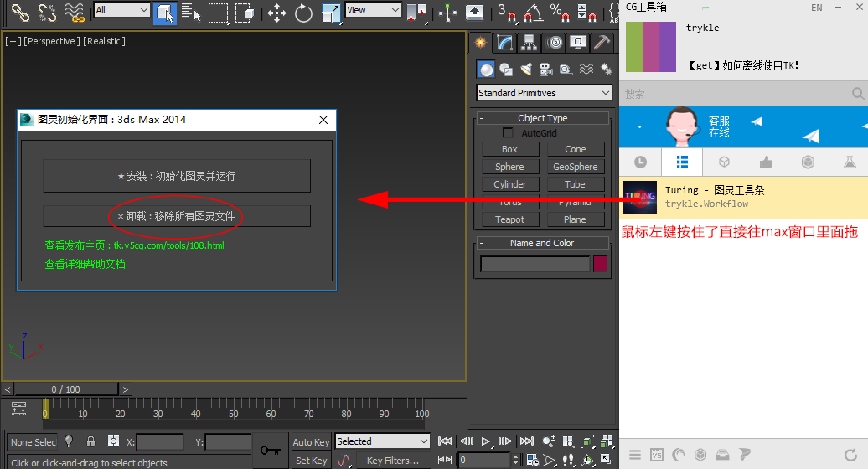Open Mini Curve Editor icon
The image size is (868, 469).
(x=18, y=410)
